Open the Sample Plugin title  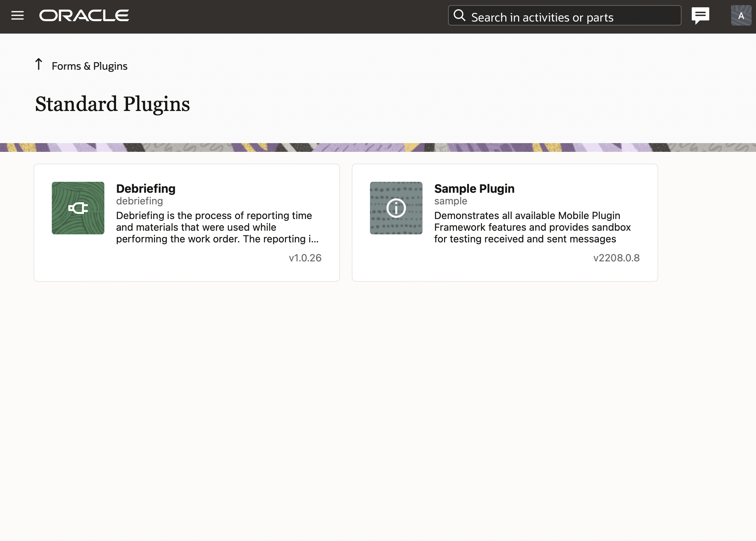tap(474, 189)
